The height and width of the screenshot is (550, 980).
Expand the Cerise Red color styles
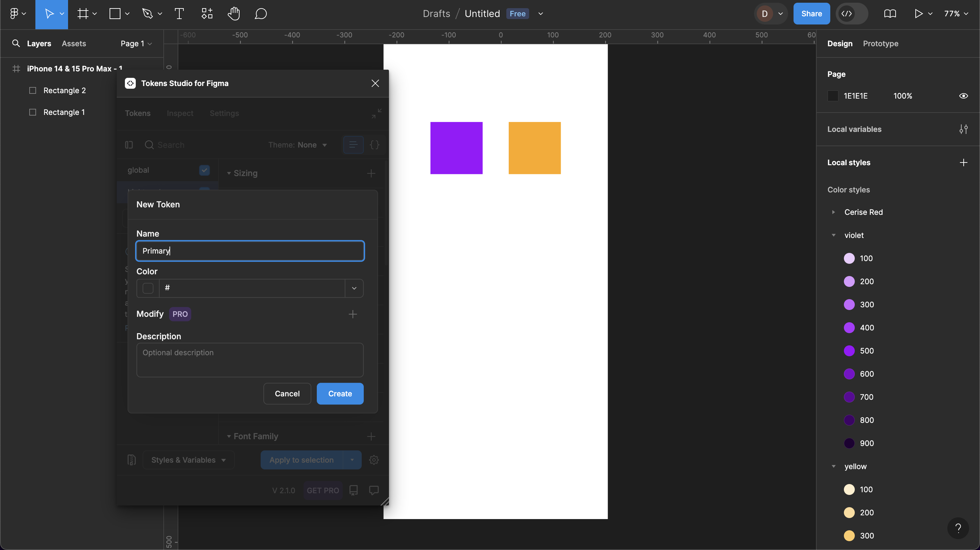pos(834,212)
